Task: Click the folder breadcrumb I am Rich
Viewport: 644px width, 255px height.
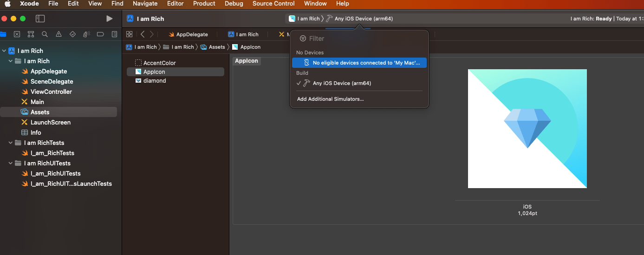Action: (178, 47)
